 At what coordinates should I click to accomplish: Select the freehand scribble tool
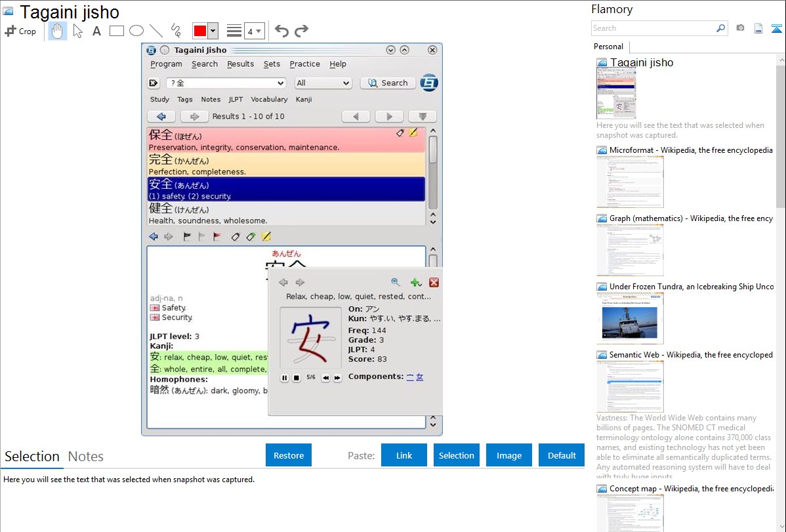(176, 31)
